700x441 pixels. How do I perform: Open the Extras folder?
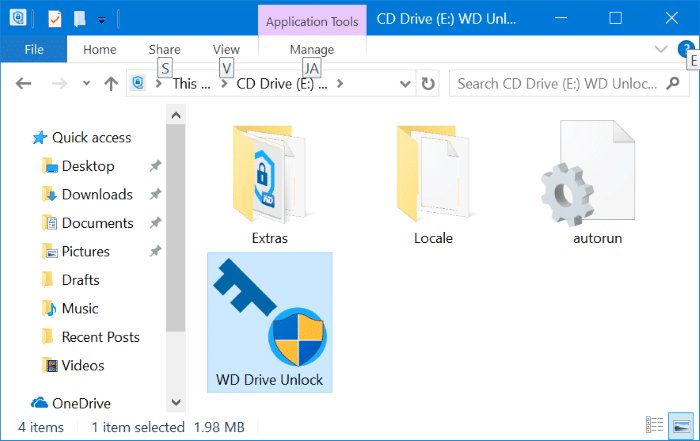(270, 183)
